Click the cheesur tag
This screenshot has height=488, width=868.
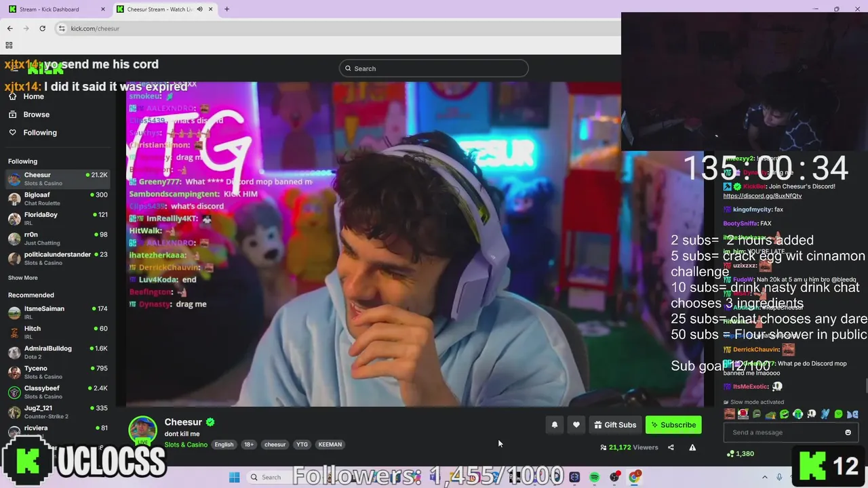click(x=275, y=445)
